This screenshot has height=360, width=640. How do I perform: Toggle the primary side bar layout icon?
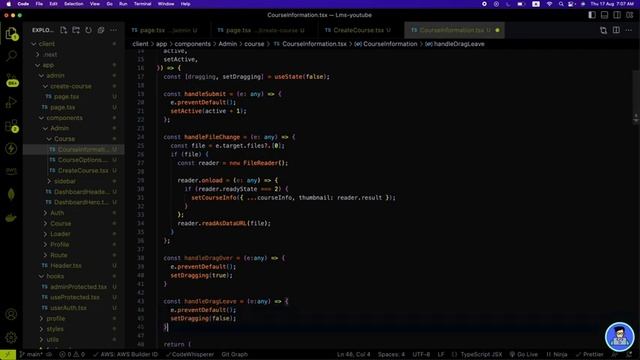[592, 15]
